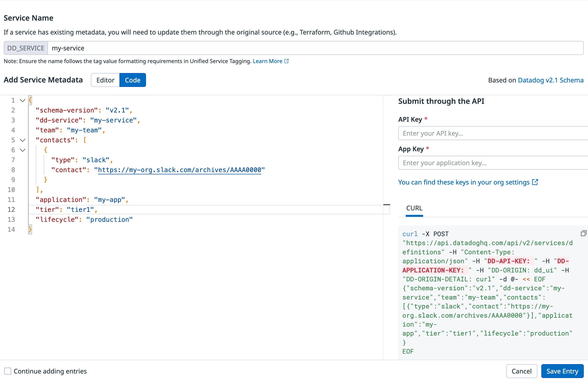The width and height of the screenshot is (588, 381).
Task: Click the Slack archive URL on line 8
Action: click(180, 170)
